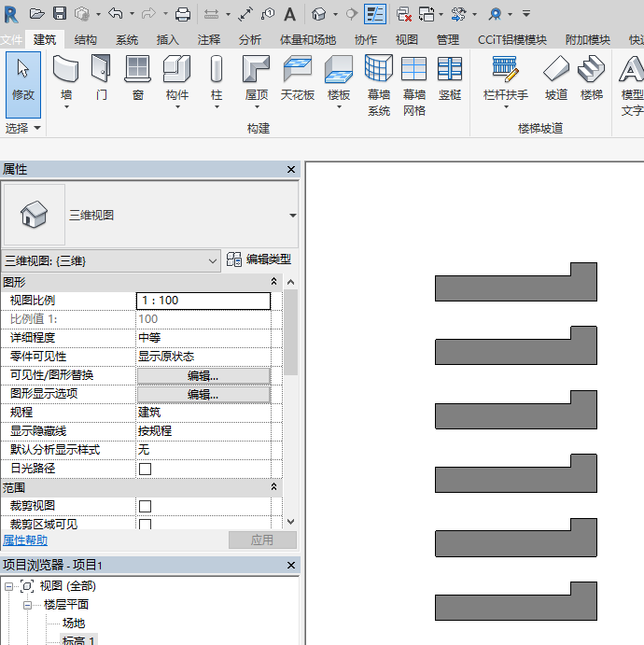Close hidden windows icon
The image size is (644, 645).
[x=404, y=14]
